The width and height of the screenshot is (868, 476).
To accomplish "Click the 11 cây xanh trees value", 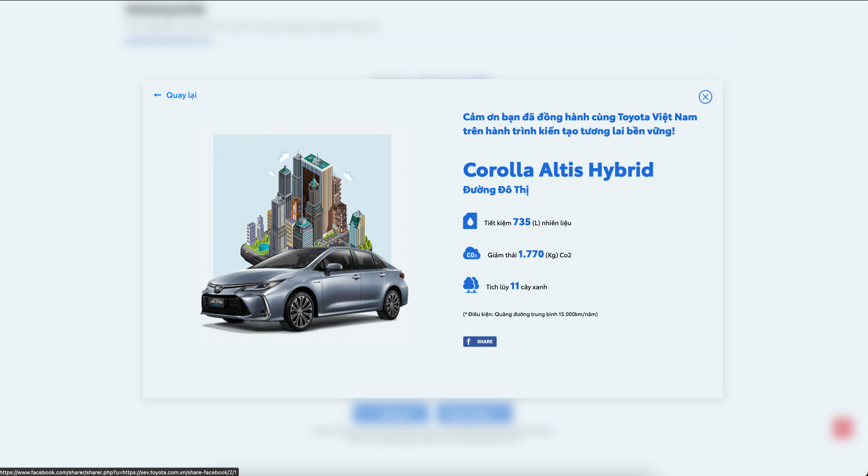I will pyautogui.click(x=515, y=286).
